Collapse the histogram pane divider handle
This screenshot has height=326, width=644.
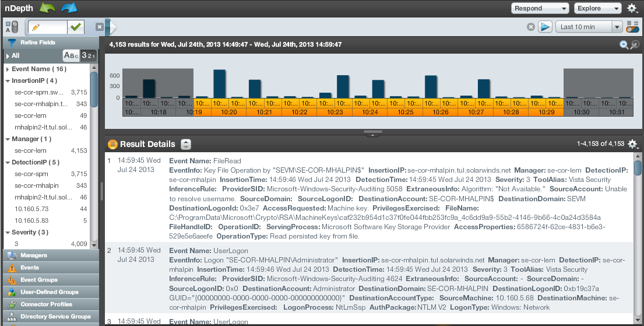point(373,133)
